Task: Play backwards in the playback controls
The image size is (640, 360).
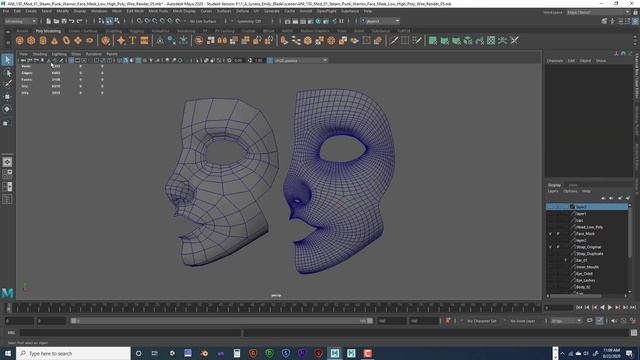Action: (x=602, y=308)
